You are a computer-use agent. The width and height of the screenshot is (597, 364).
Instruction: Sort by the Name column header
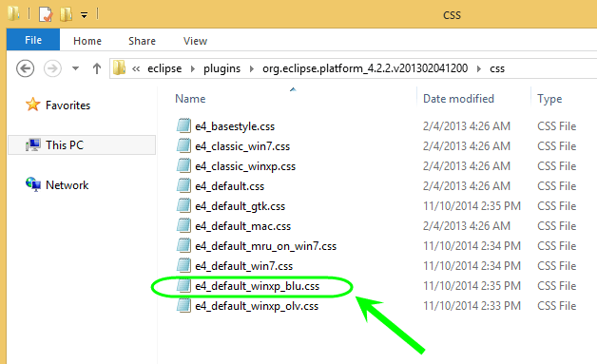pos(190,99)
